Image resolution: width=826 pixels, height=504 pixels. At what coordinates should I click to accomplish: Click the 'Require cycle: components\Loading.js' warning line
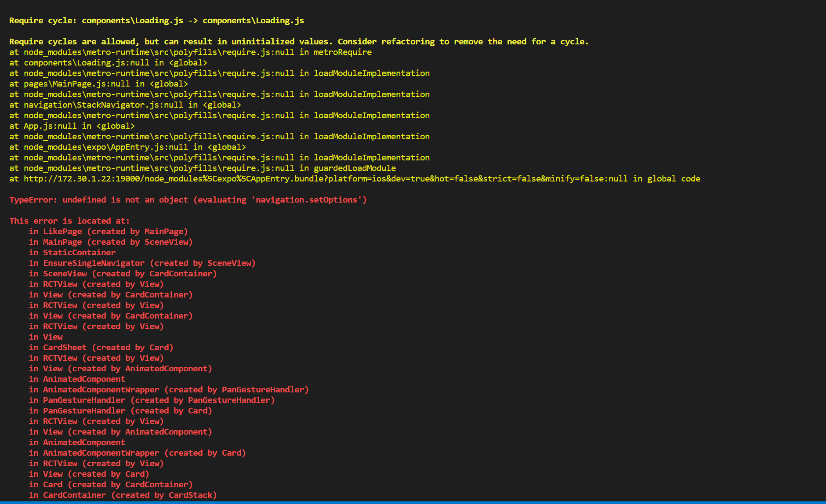click(156, 21)
